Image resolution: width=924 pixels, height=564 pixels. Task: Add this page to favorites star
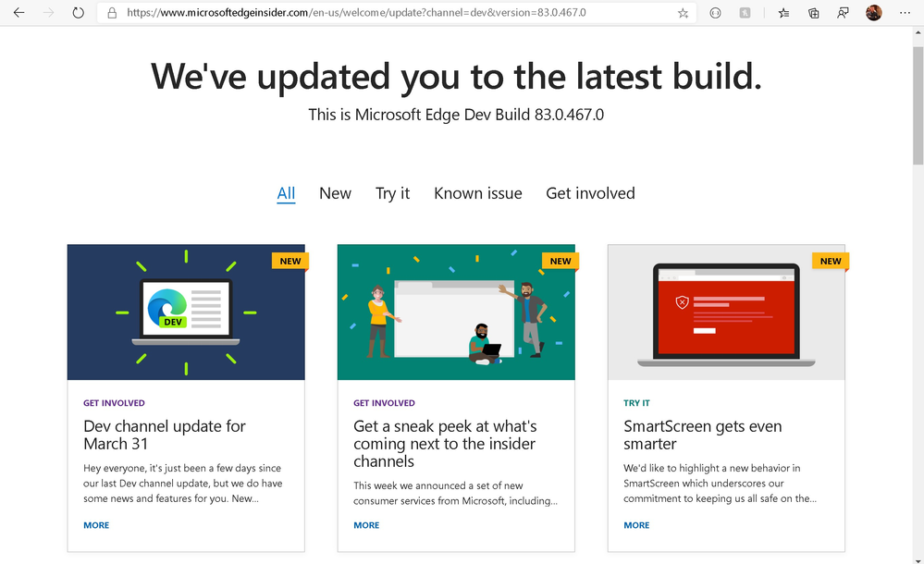(683, 13)
